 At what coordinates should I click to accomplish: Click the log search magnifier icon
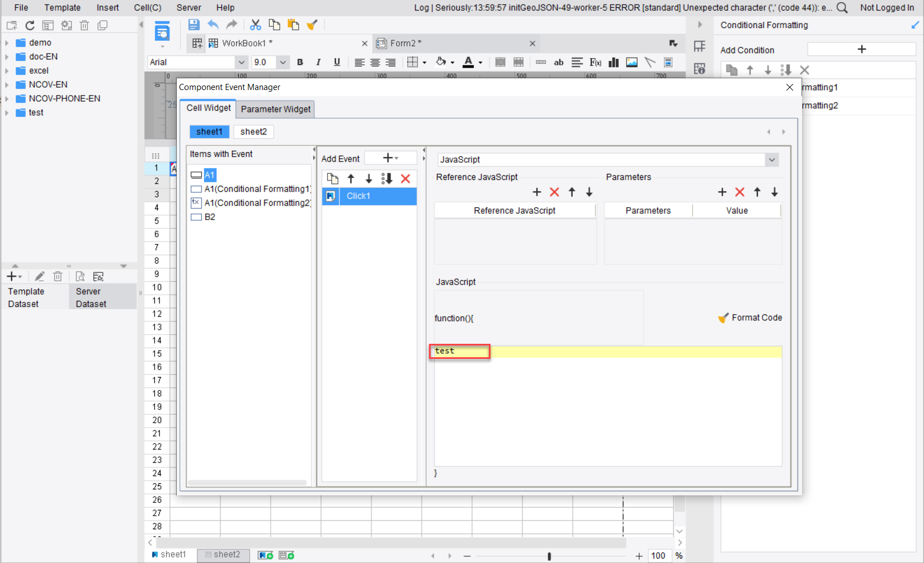(x=842, y=7)
